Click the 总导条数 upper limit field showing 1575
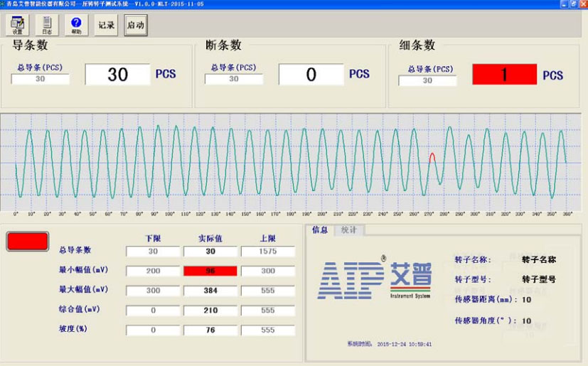 [x=267, y=252]
